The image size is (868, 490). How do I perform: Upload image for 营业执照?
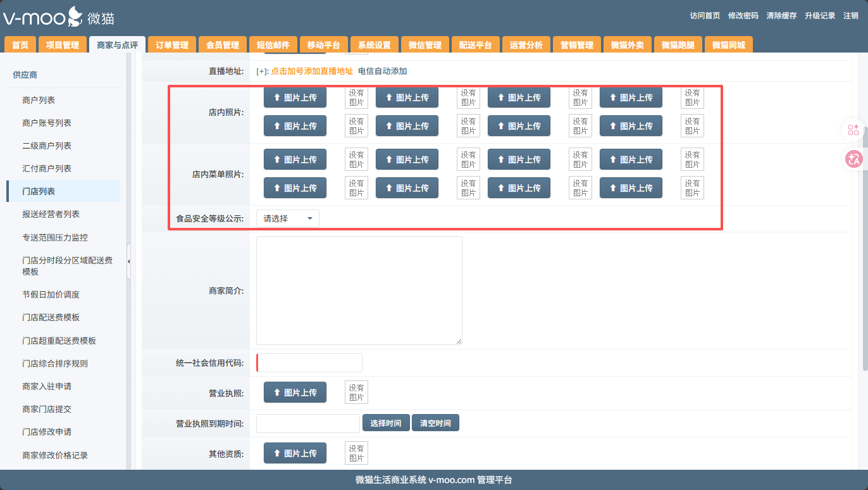coord(295,393)
